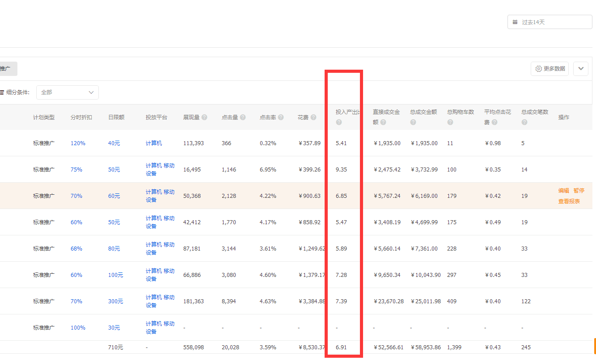Click the gear icon in 更多数据

pyautogui.click(x=538, y=69)
